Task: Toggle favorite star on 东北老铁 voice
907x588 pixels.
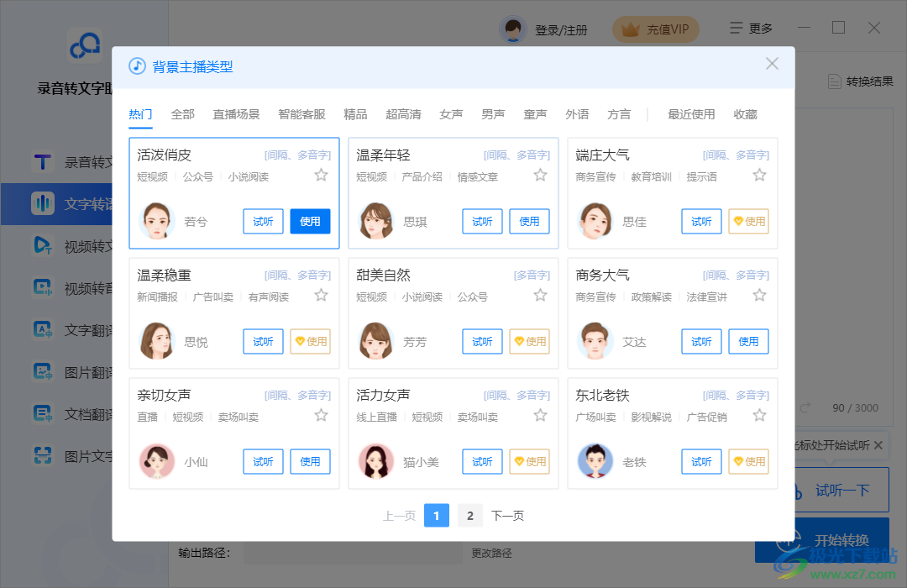Action: [759, 414]
